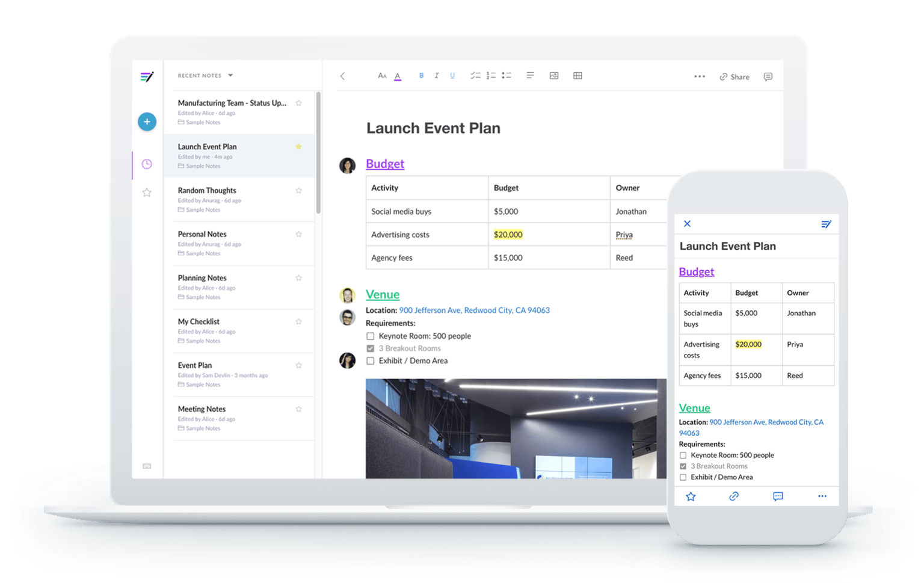Click the notes list scrollbar
The image size is (924, 583).
pos(318,153)
